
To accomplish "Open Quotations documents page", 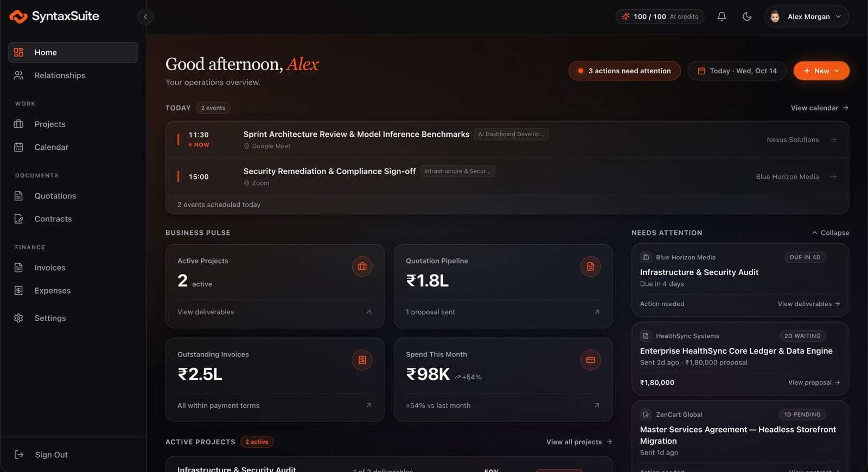I will [73, 196].
